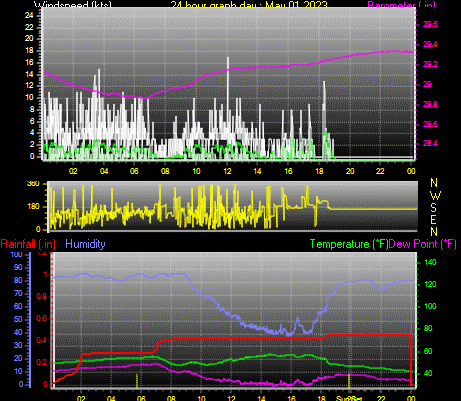The width and height of the screenshot is (461, 401).
Task: Click 0.6 on the rainfall scale
Action: [42, 319]
